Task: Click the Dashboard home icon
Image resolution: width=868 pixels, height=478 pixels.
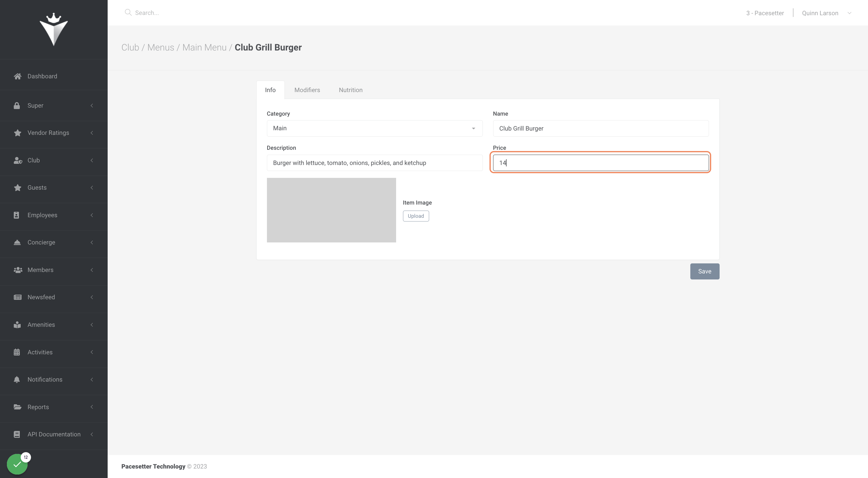Action: pyautogui.click(x=18, y=76)
